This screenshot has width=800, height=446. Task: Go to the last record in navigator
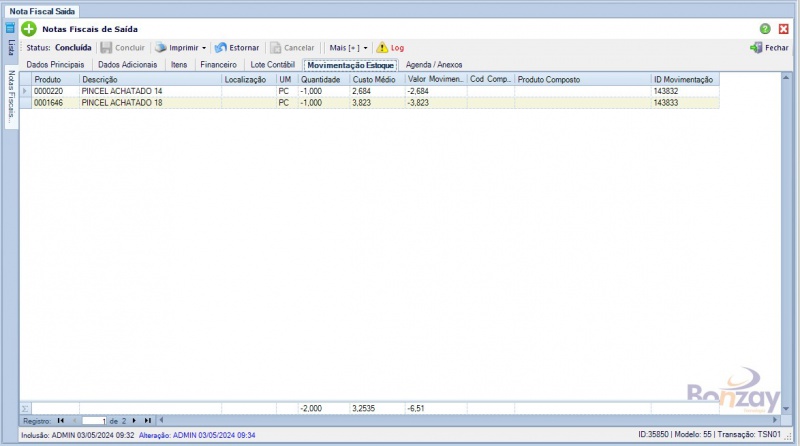coord(148,420)
